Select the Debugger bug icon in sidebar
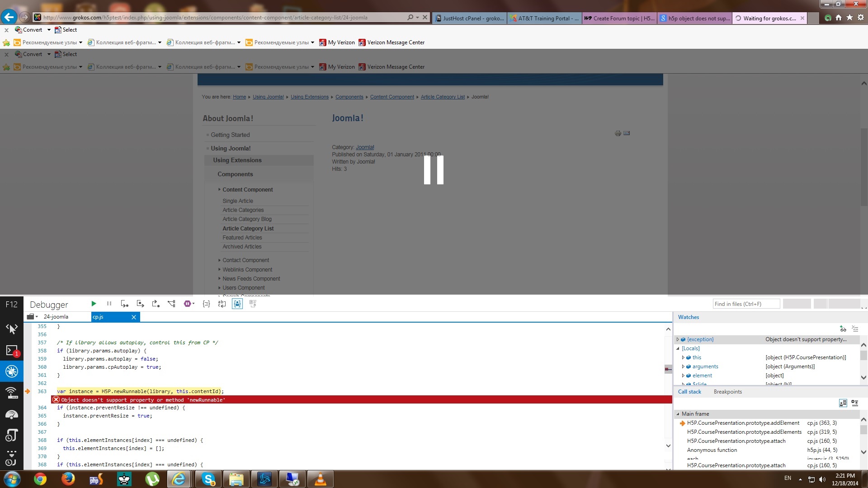 [12, 371]
